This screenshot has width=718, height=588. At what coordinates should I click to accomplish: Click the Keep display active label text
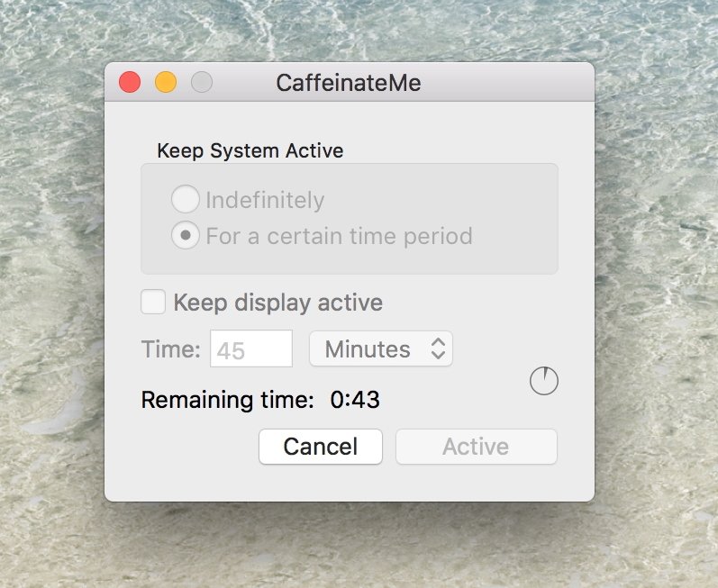pyautogui.click(x=278, y=303)
